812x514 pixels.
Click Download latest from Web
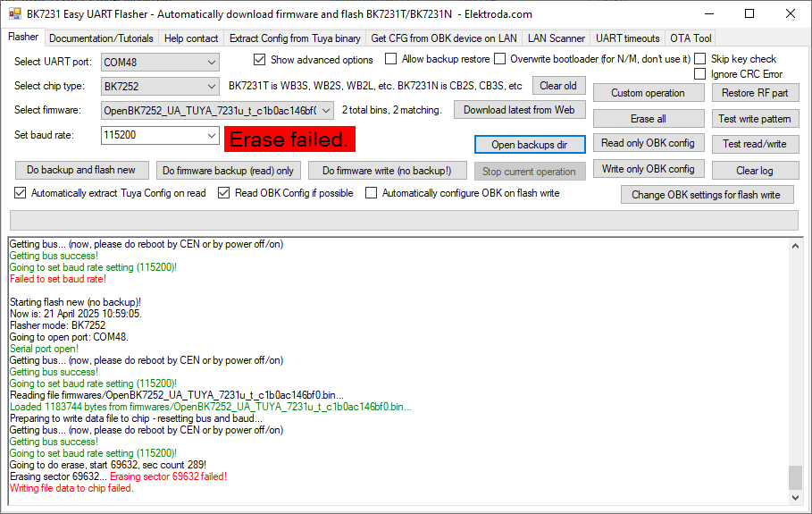[519, 110]
